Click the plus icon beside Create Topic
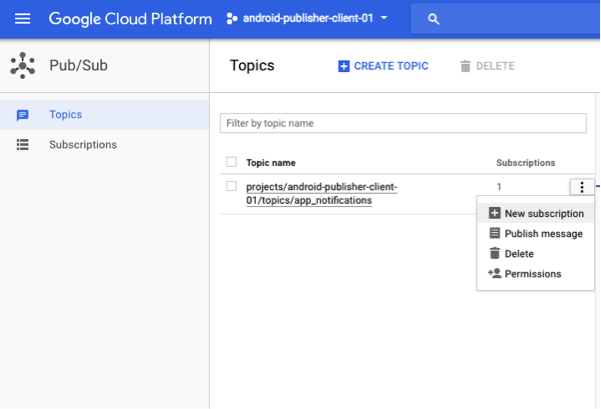Screen dimensions: 601x409 pos(344,66)
